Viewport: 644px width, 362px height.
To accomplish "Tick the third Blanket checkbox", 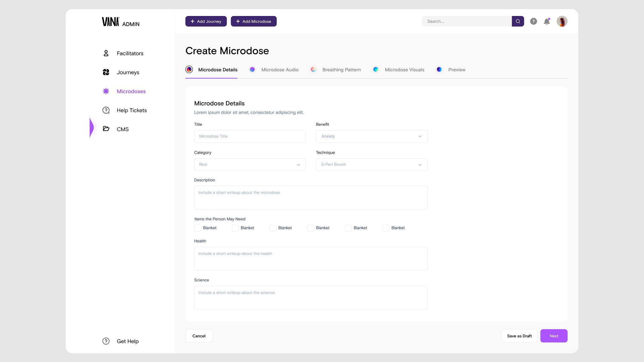I will click(273, 228).
